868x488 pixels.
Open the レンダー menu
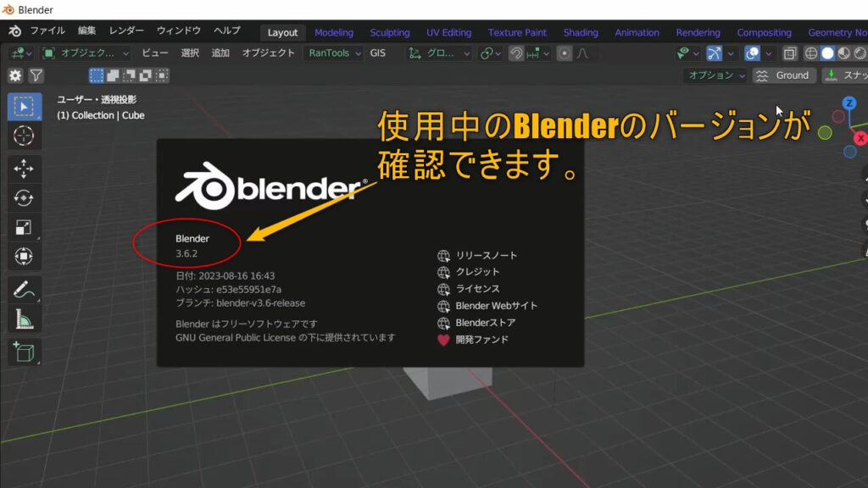(x=126, y=31)
